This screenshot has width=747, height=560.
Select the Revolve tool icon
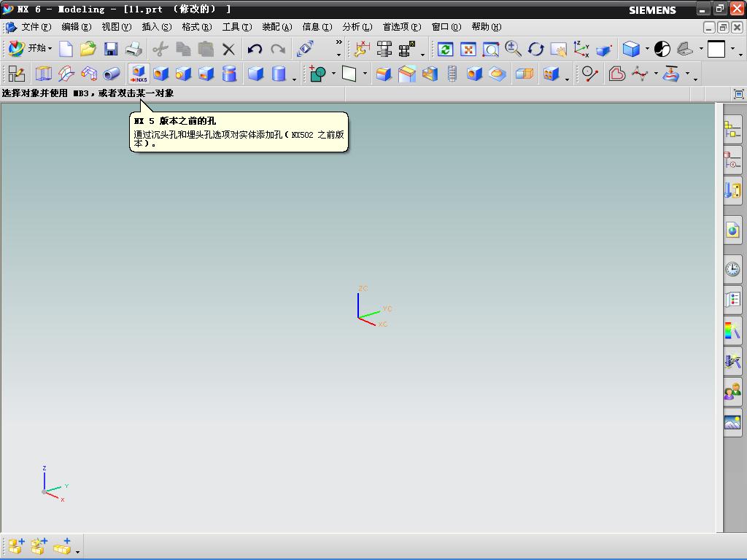pyautogui.click(x=66, y=74)
